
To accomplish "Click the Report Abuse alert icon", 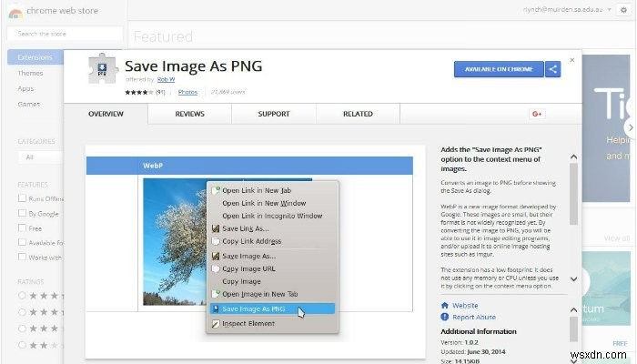I will click(x=445, y=317).
